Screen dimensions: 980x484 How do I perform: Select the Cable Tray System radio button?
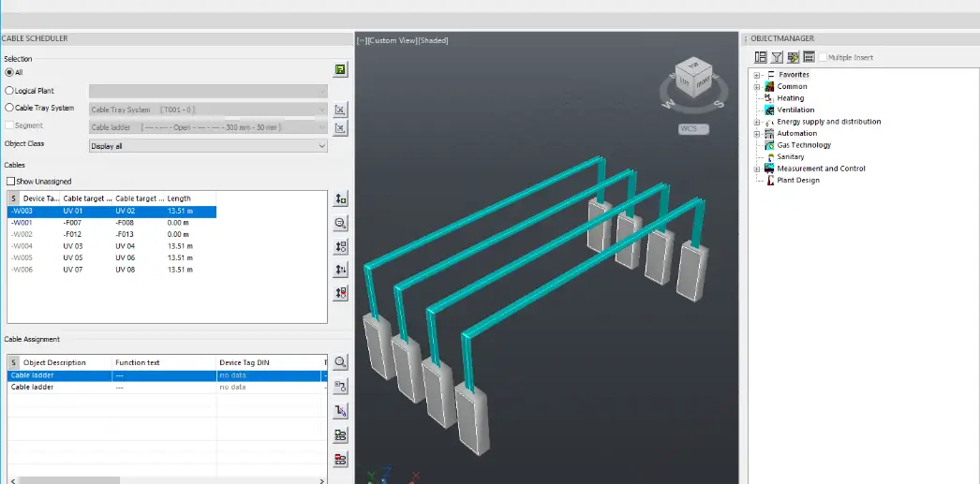click(10, 108)
